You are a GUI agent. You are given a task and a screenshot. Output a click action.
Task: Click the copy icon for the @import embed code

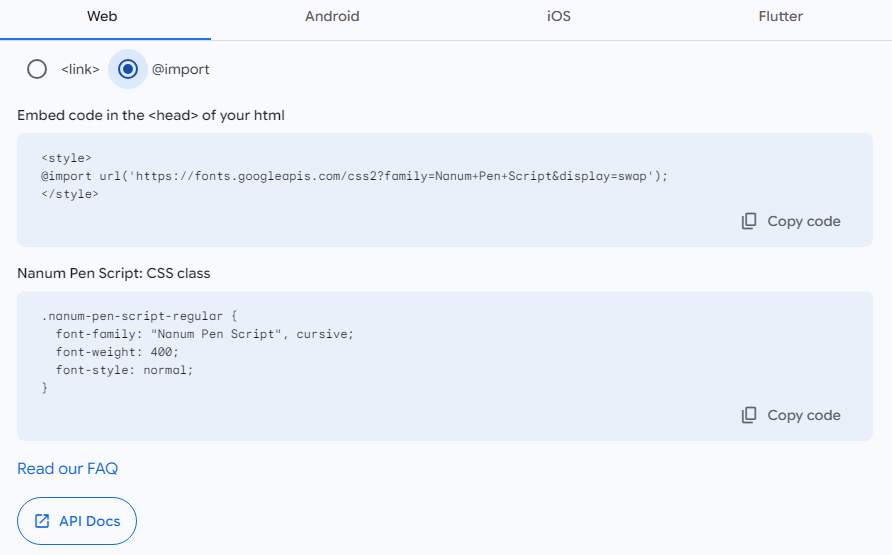click(x=749, y=221)
